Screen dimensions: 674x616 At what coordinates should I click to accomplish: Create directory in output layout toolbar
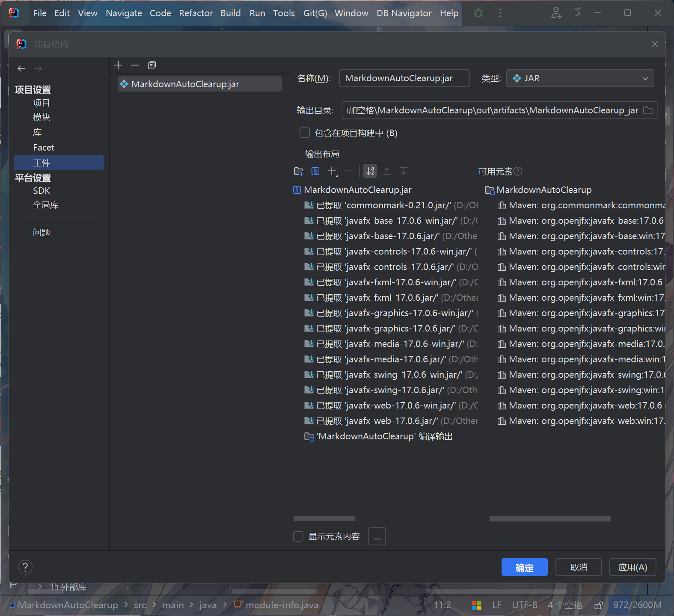coord(299,172)
